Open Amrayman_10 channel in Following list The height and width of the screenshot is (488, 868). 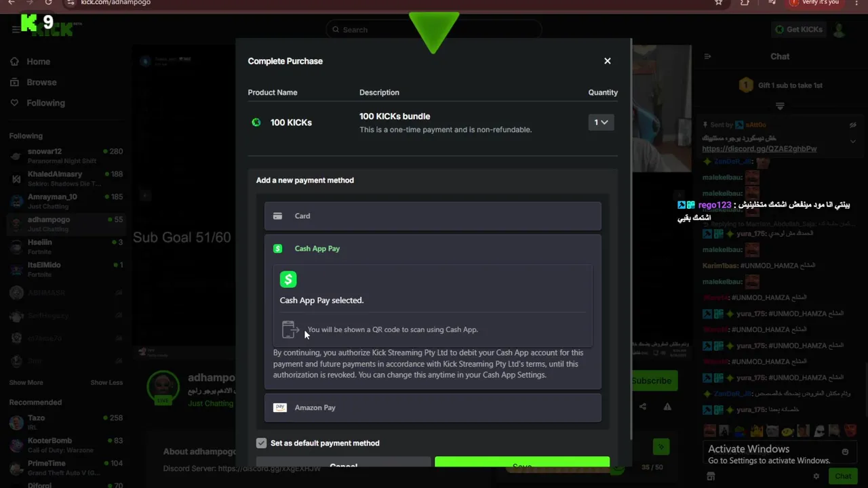coord(65,201)
